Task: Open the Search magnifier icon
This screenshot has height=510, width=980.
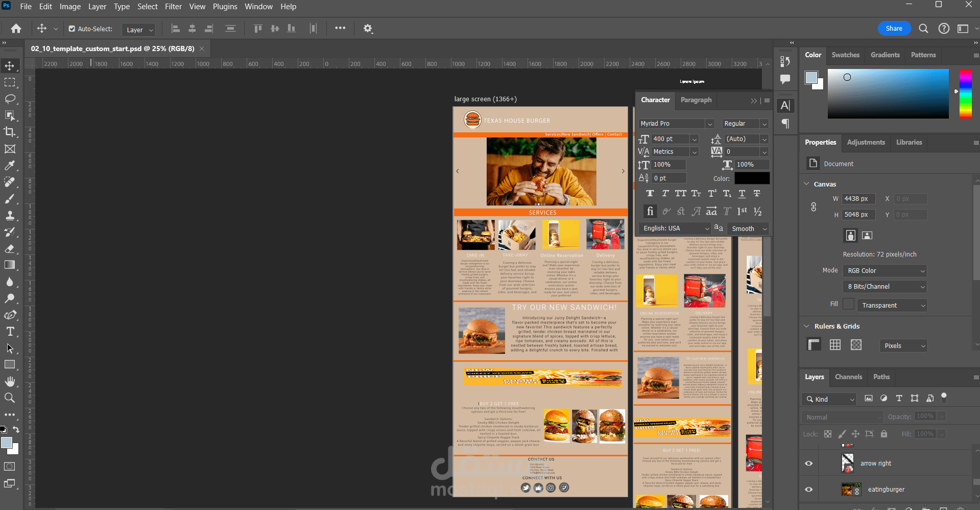Action: [923, 29]
